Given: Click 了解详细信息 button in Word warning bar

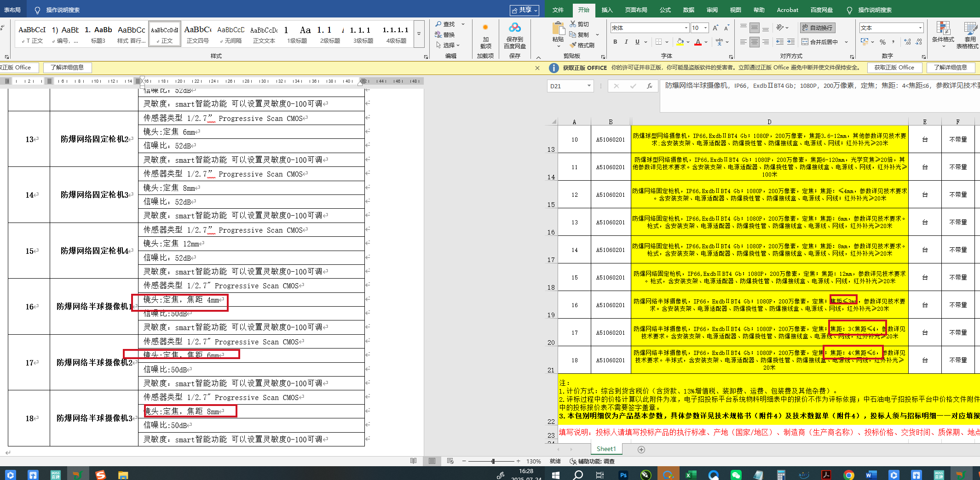Looking at the screenshot, I should coord(67,68).
